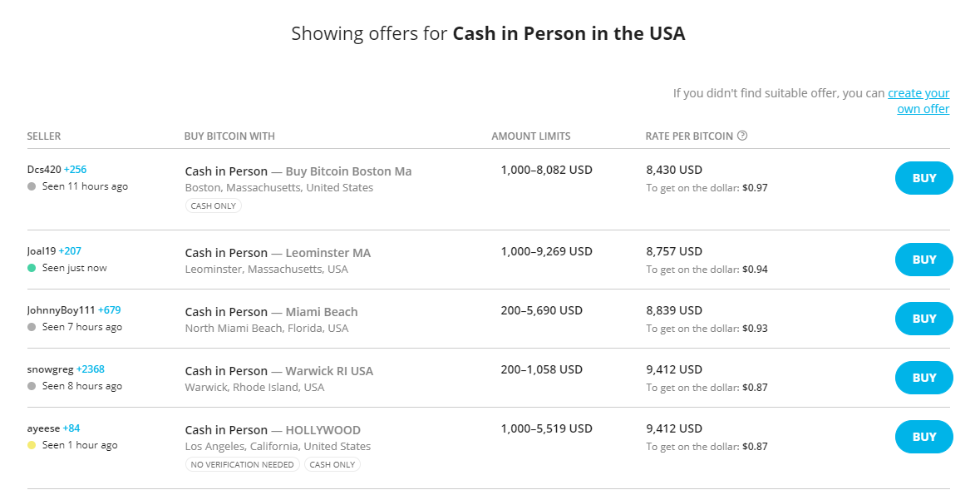The height and width of the screenshot is (490, 980).
Task: Open the Leominster MA offer title
Action: point(327,253)
